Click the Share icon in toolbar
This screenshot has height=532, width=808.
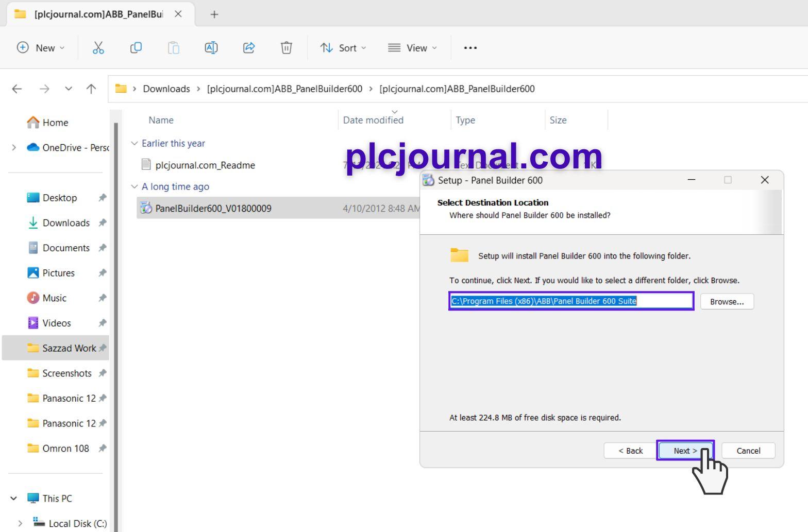click(249, 48)
